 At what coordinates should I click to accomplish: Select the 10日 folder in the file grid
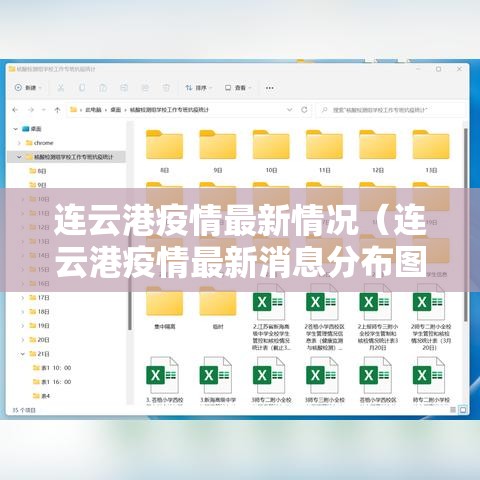click(x=271, y=152)
